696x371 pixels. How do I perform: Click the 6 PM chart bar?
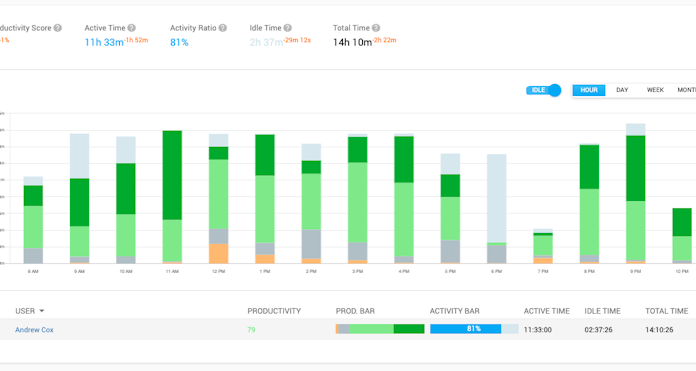tap(497, 209)
